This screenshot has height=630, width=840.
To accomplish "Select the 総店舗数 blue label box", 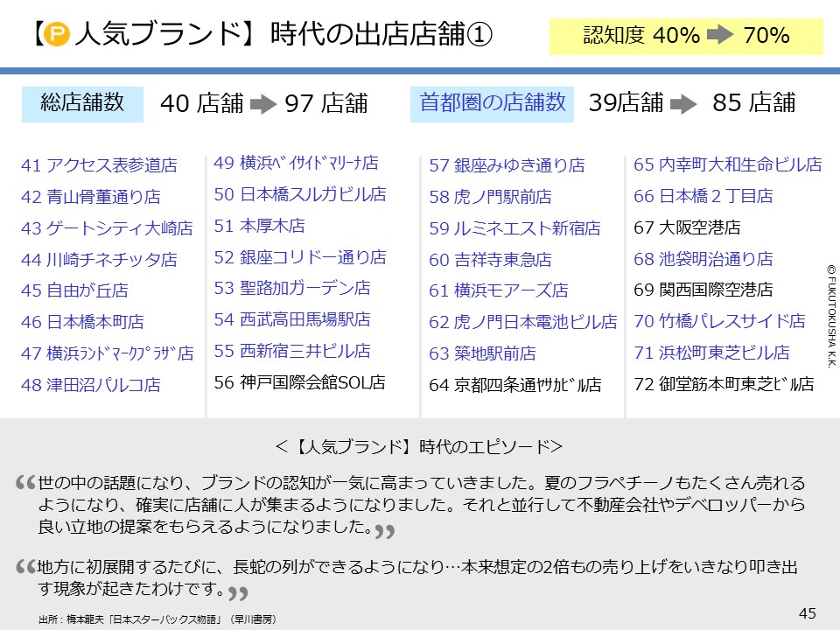I will (x=83, y=103).
